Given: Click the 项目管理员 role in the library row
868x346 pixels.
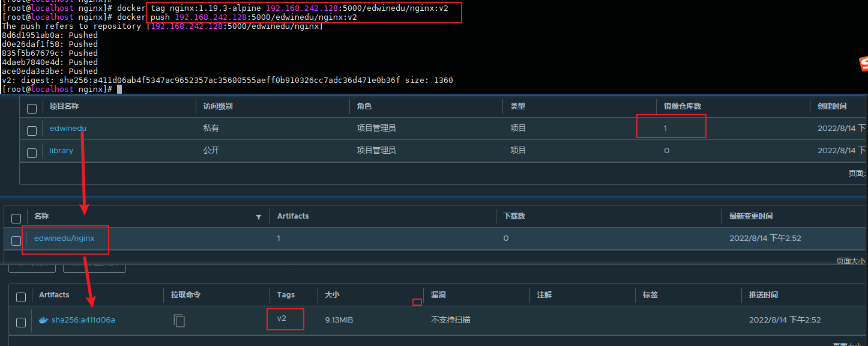Looking at the screenshot, I should (376, 150).
